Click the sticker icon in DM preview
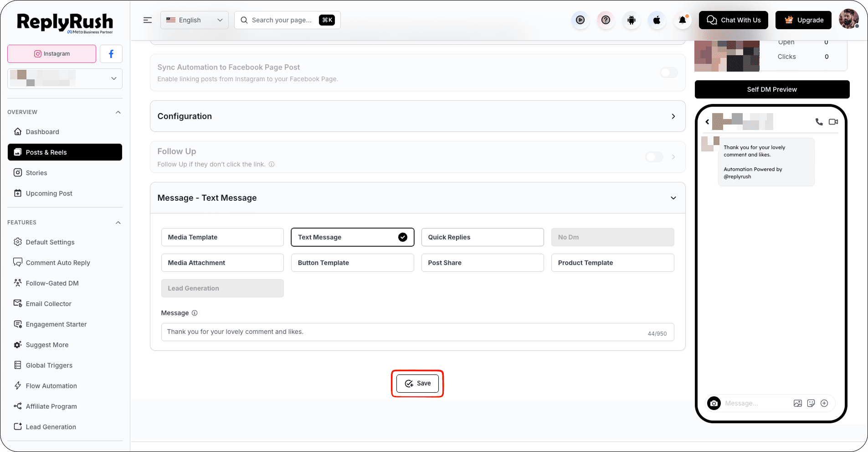Viewport: 868px width, 452px height. pos(811,403)
